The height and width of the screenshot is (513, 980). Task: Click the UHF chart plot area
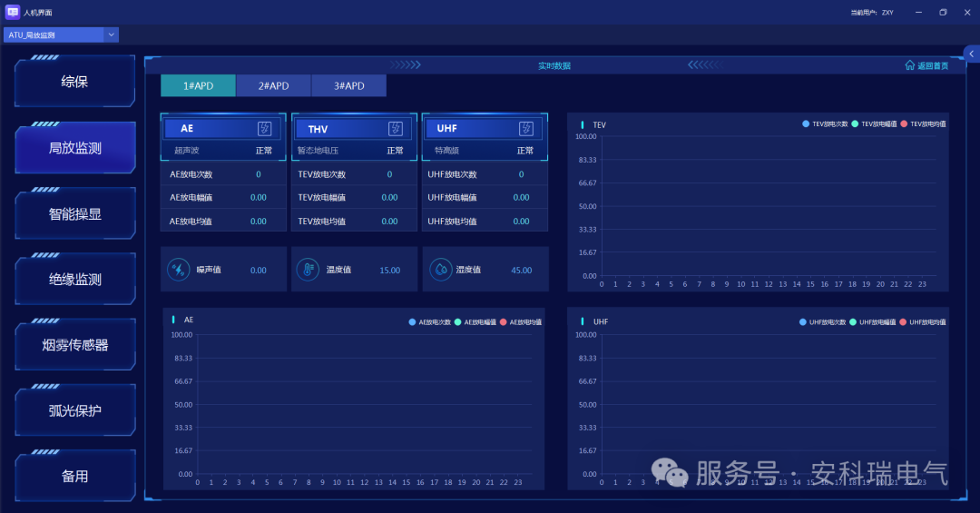click(x=769, y=404)
